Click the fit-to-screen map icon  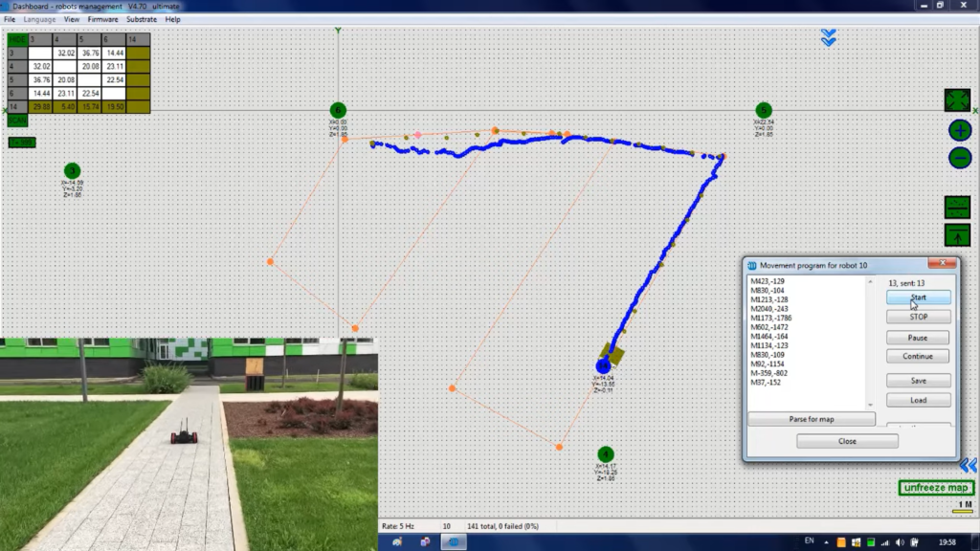tap(958, 100)
